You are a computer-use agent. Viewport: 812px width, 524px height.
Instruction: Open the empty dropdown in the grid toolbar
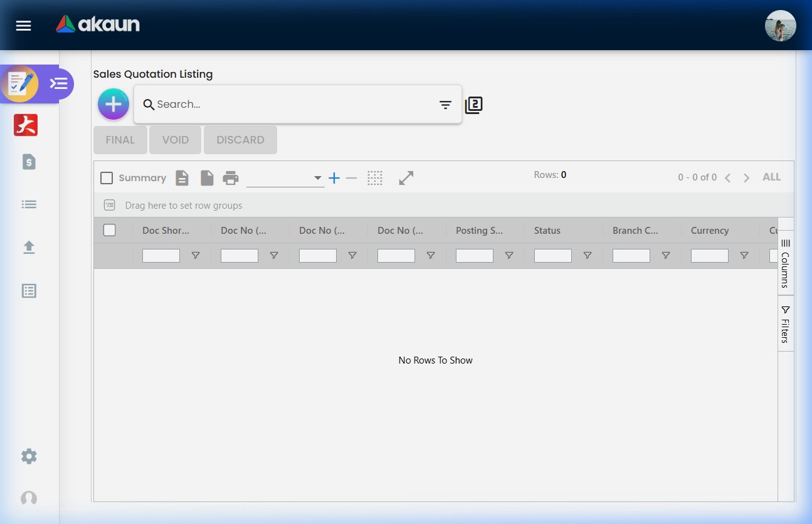click(285, 177)
